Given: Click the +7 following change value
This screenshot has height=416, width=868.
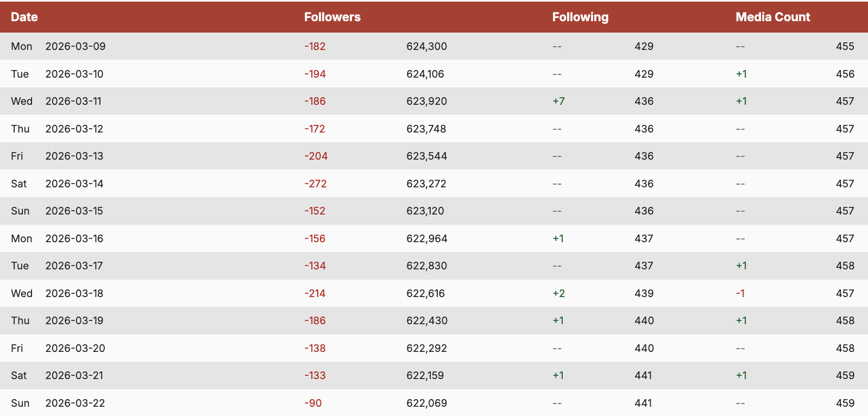Looking at the screenshot, I should (558, 101).
